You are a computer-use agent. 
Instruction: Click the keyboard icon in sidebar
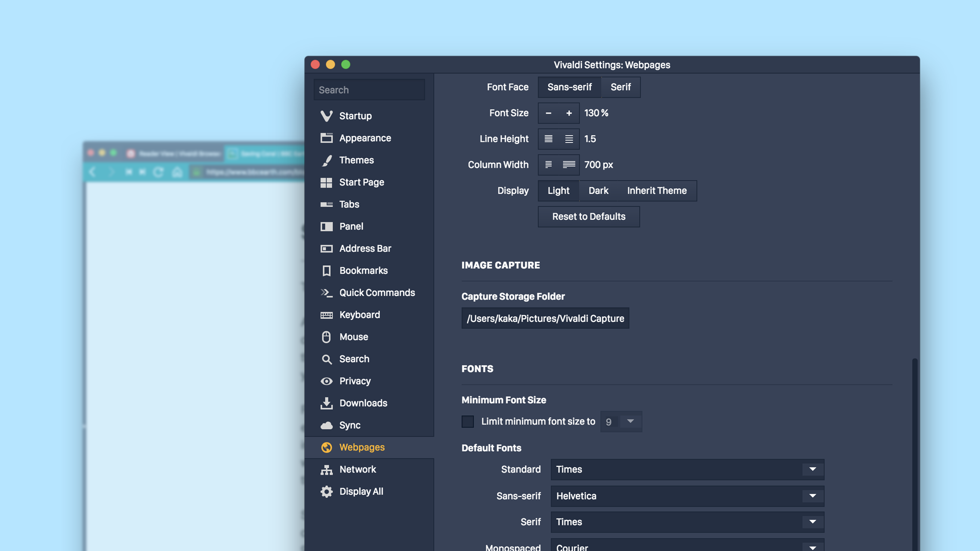327,315
